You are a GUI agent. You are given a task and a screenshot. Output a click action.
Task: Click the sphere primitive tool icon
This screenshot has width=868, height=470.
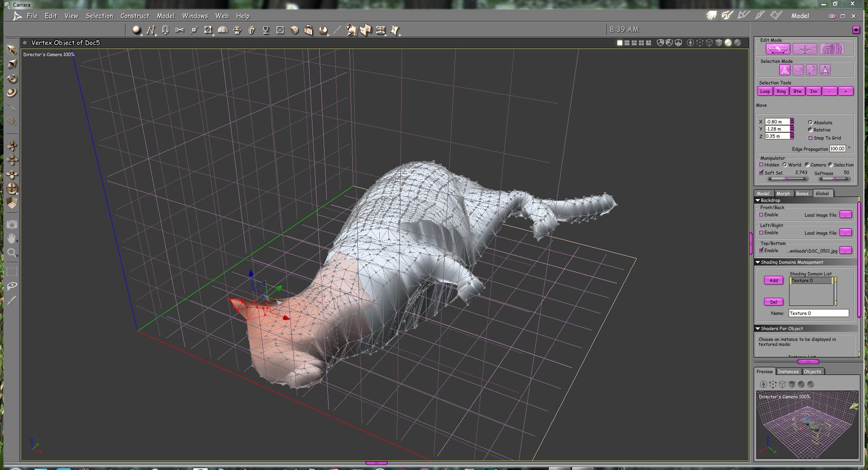(136, 30)
